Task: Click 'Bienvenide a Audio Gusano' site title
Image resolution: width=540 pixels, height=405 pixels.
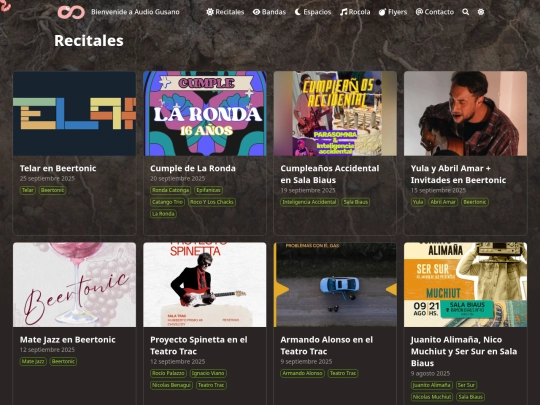Action: (135, 12)
